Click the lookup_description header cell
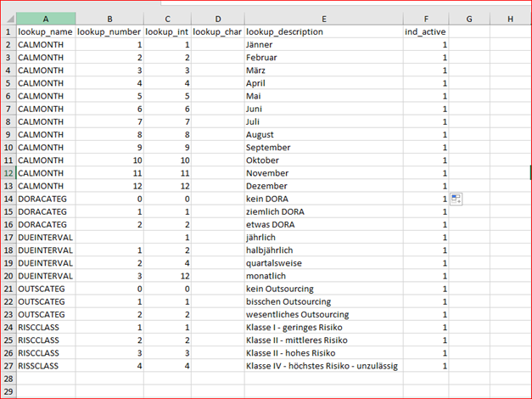Viewport: 532px width, 399px height. [322, 31]
